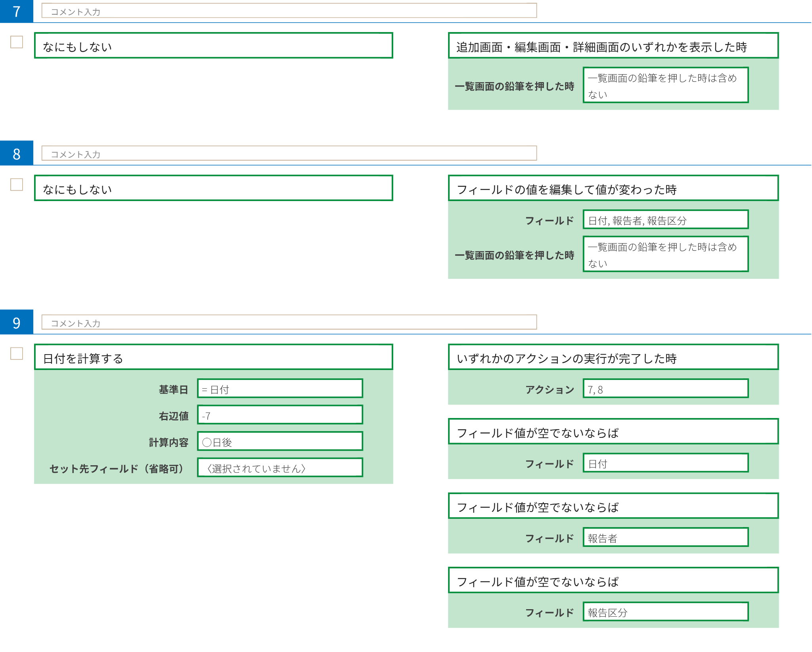Click the フィールド box showing '報告者'
Image resolution: width=812 pixels, height=652 pixels.
[665, 537]
